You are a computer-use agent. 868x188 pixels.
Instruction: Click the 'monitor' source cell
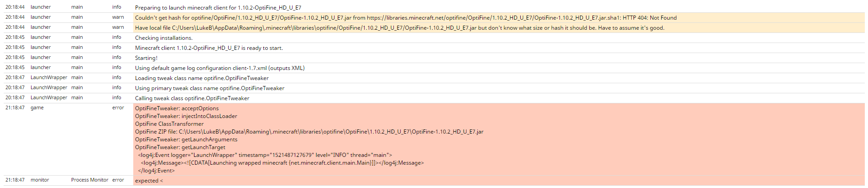tap(40, 180)
